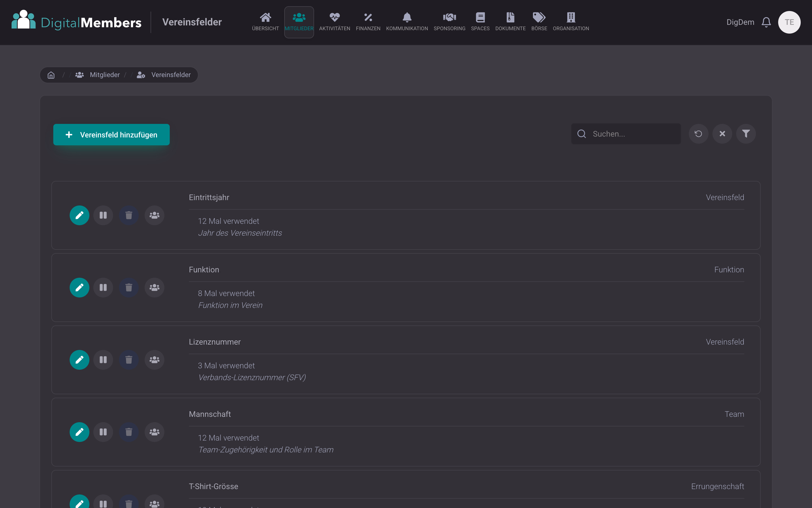Delete the Mannschaft field
The height and width of the screenshot is (508, 812).
point(129,432)
